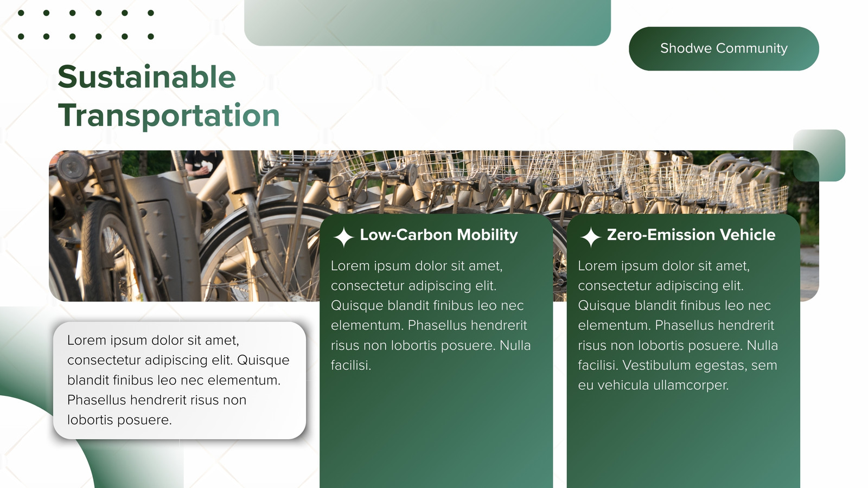This screenshot has height=488, width=868.
Task: Click the paragraph under Low-Carbon Mobility
Action: [431, 316]
